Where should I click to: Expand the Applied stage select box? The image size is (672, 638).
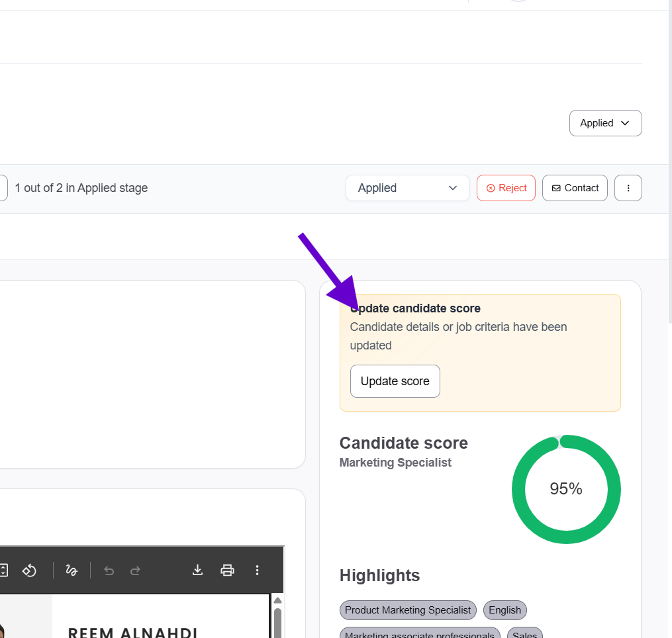(407, 188)
